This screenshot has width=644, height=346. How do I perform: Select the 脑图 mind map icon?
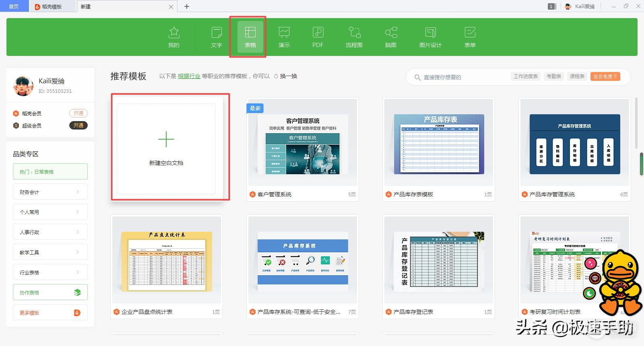click(391, 37)
